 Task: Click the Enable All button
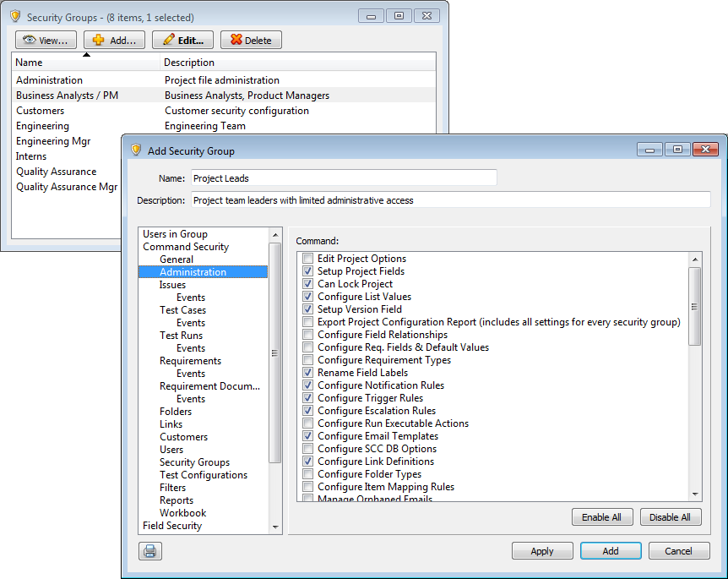pyautogui.click(x=602, y=517)
